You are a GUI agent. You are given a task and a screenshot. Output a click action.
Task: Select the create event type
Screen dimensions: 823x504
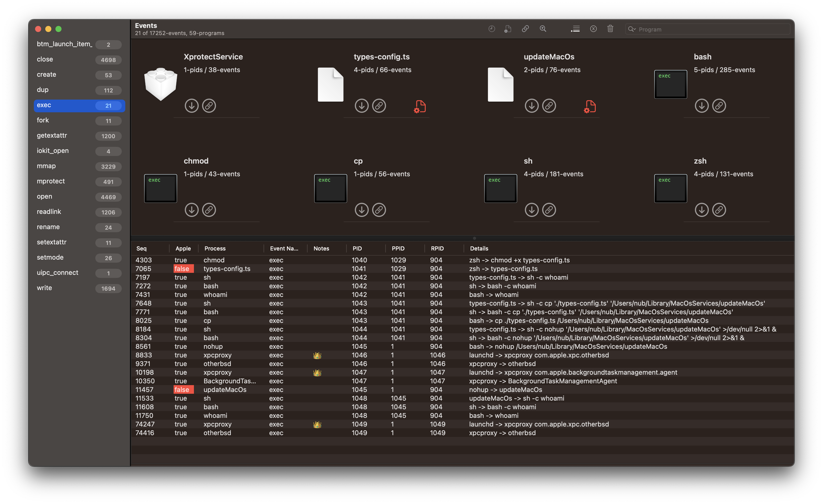tap(79, 75)
